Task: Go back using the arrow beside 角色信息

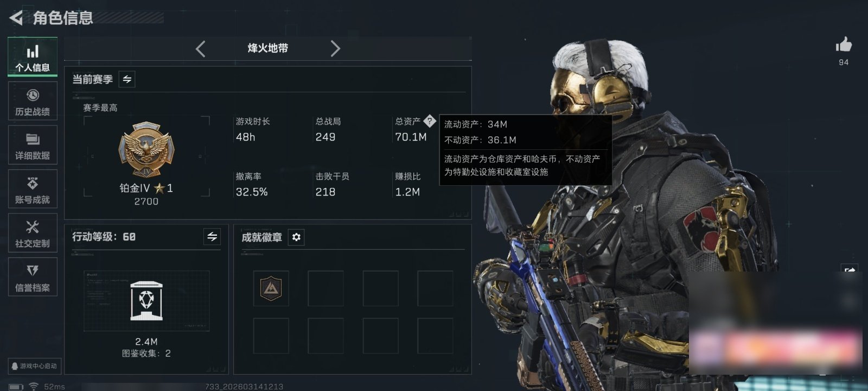Action: [16, 18]
